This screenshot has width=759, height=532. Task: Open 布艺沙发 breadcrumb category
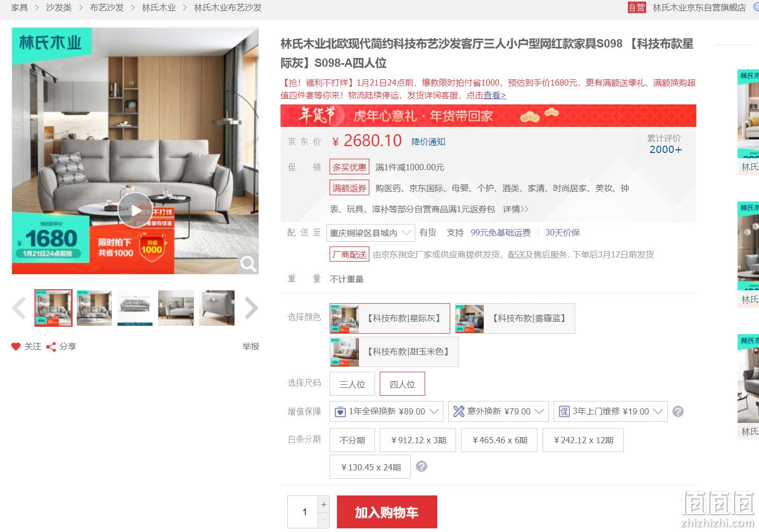[107, 8]
